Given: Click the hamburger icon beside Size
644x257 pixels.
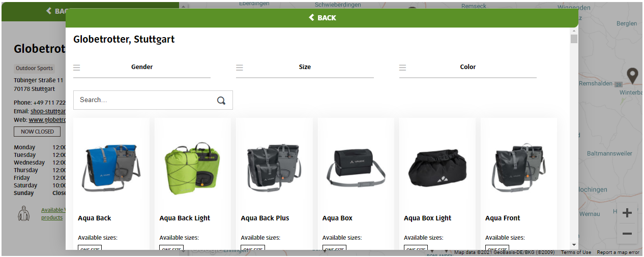Looking at the screenshot, I should pyautogui.click(x=240, y=68).
